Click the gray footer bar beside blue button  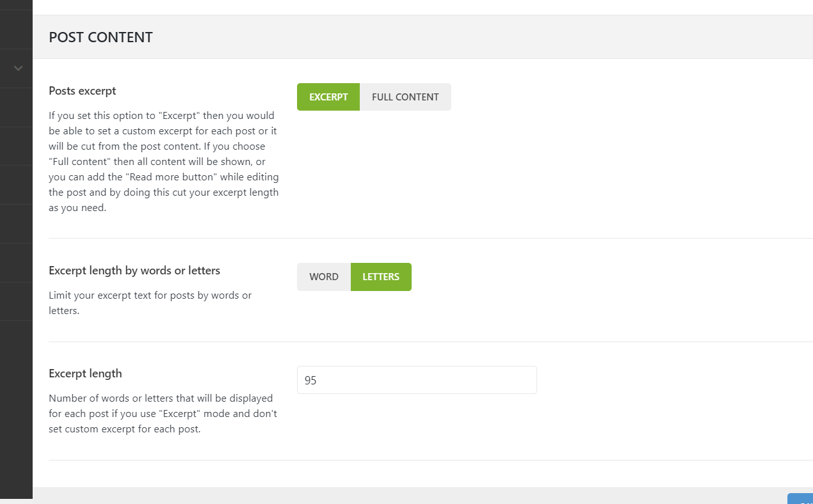point(410,496)
